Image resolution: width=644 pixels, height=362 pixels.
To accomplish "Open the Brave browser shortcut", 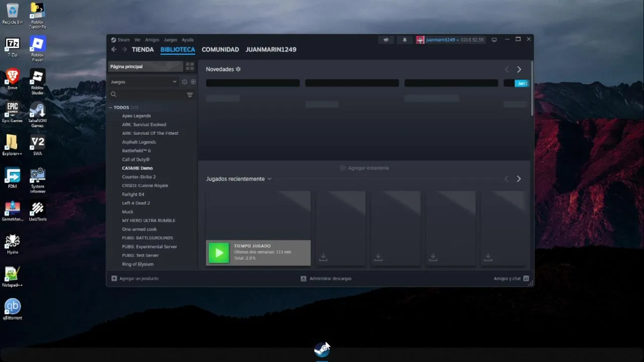I will (x=12, y=79).
